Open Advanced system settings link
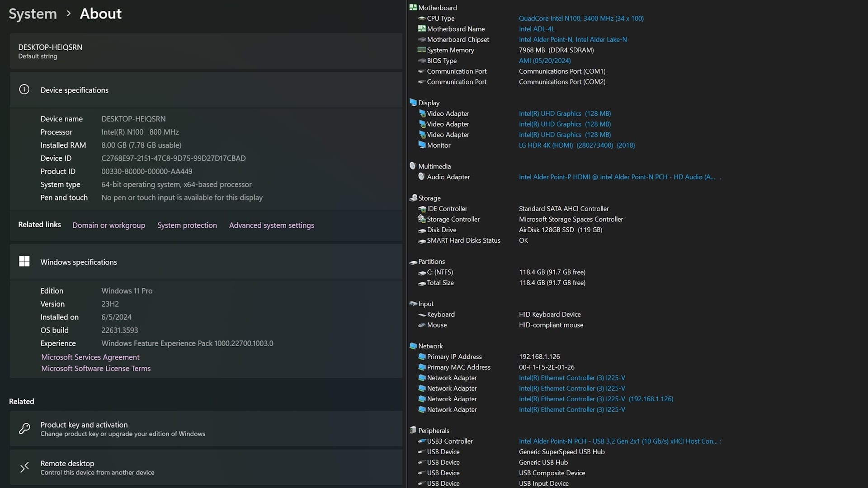The width and height of the screenshot is (868, 488). click(271, 225)
